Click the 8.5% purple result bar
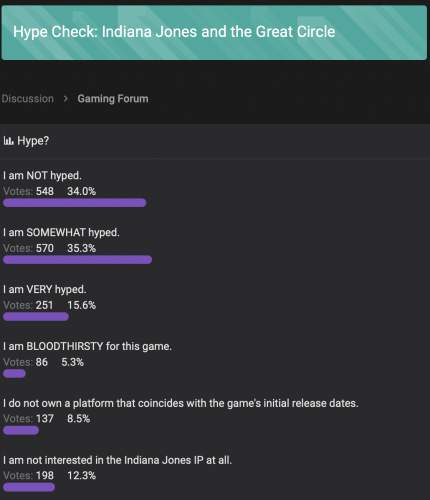430x500 pixels. [x=21, y=431]
